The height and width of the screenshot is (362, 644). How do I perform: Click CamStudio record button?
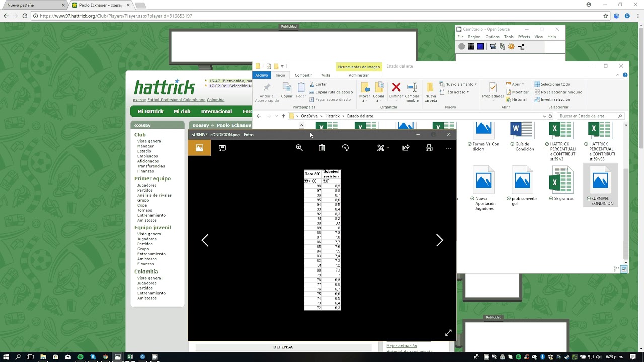pos(462,47)
